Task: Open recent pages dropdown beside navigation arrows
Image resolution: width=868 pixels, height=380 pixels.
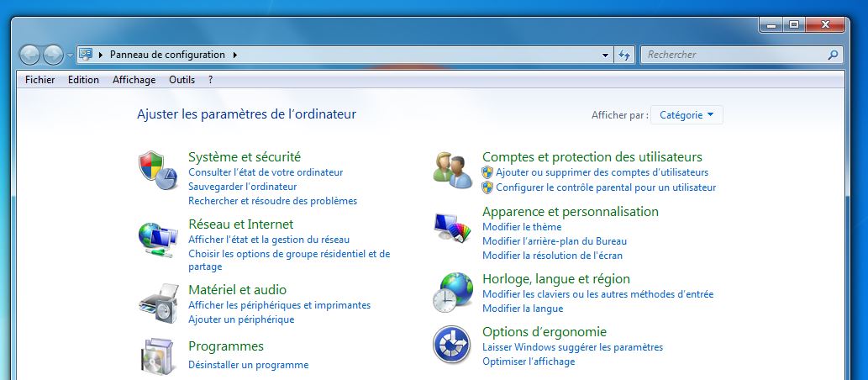Action: point(70,55)
